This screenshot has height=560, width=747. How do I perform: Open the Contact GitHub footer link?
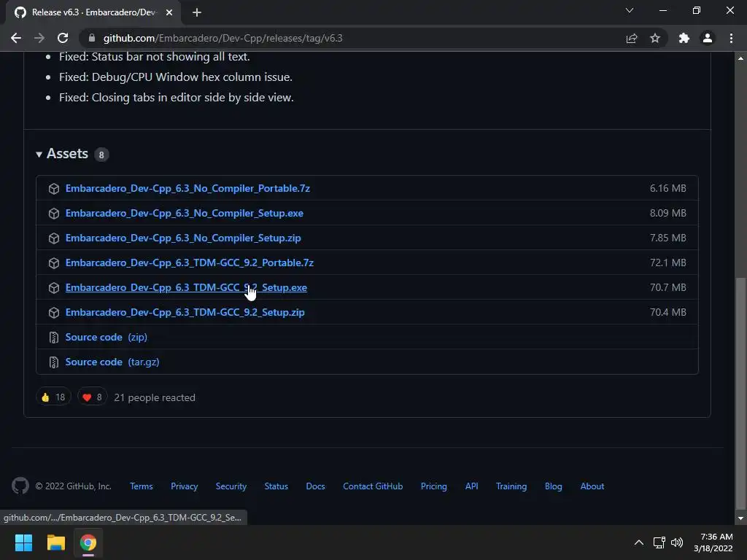tap(373, 486)
